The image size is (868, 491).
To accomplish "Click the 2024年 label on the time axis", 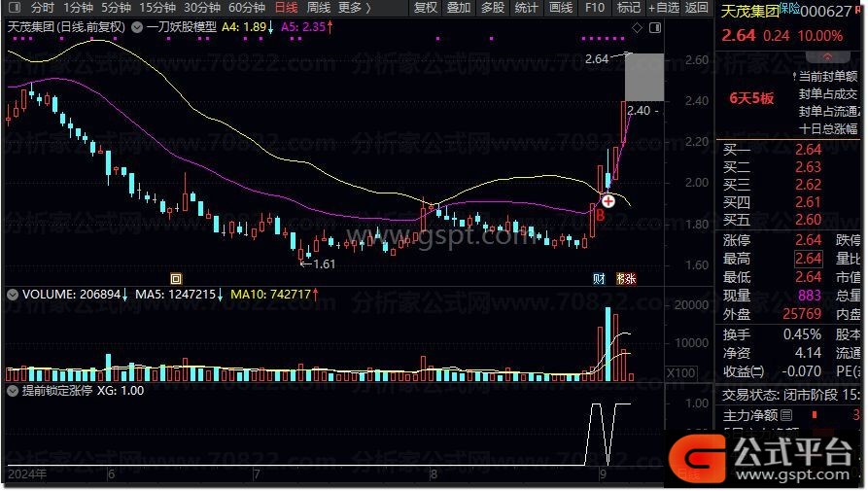I will pyautogui.click(x=27, y=473).
